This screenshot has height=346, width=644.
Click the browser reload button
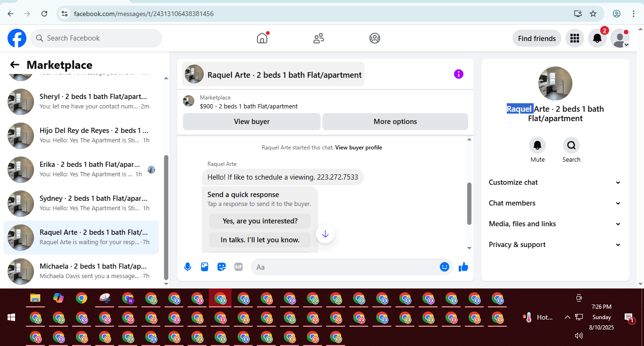click(44, 14)
